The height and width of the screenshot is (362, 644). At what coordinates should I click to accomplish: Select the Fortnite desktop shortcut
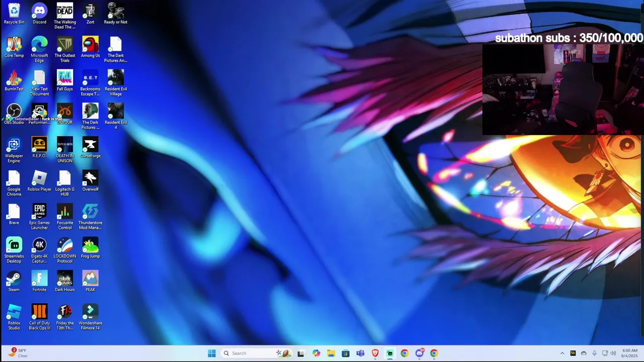pyautogui.click(x=39, y=281)
